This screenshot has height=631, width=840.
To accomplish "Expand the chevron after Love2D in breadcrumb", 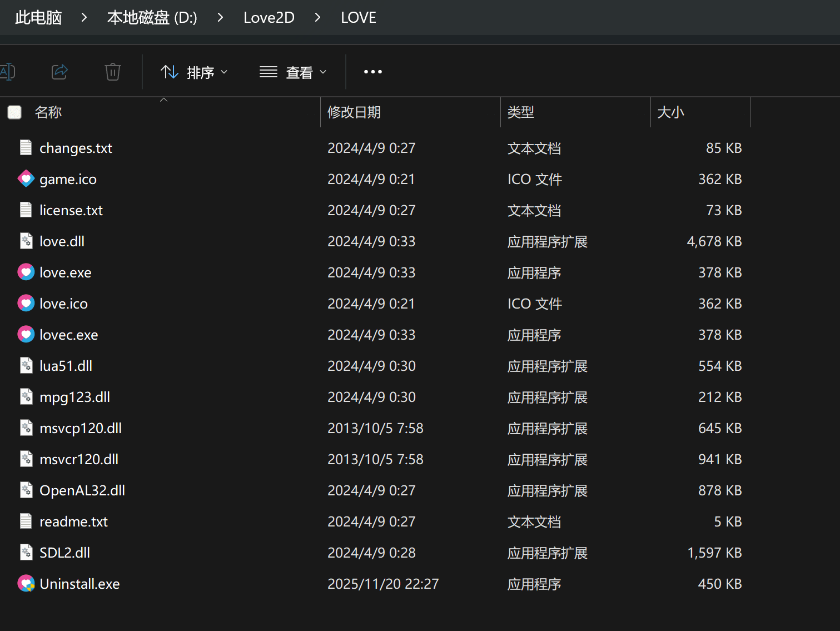I will tap(317, 18).
